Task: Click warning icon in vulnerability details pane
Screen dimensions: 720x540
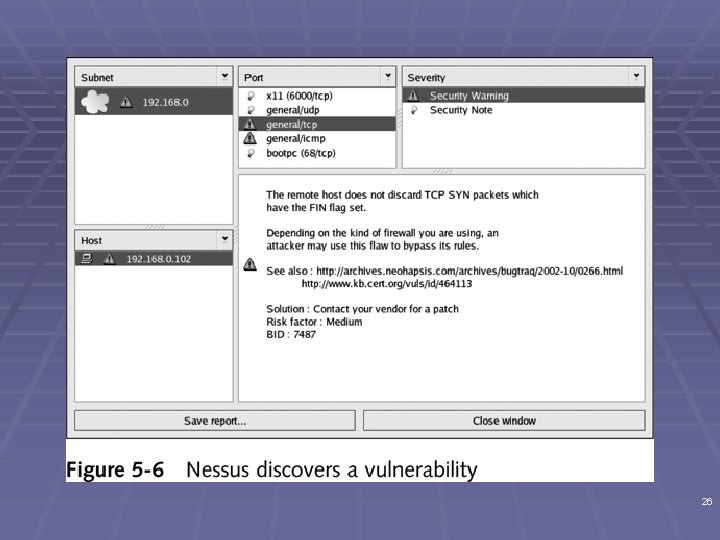Action: point(250,264)
